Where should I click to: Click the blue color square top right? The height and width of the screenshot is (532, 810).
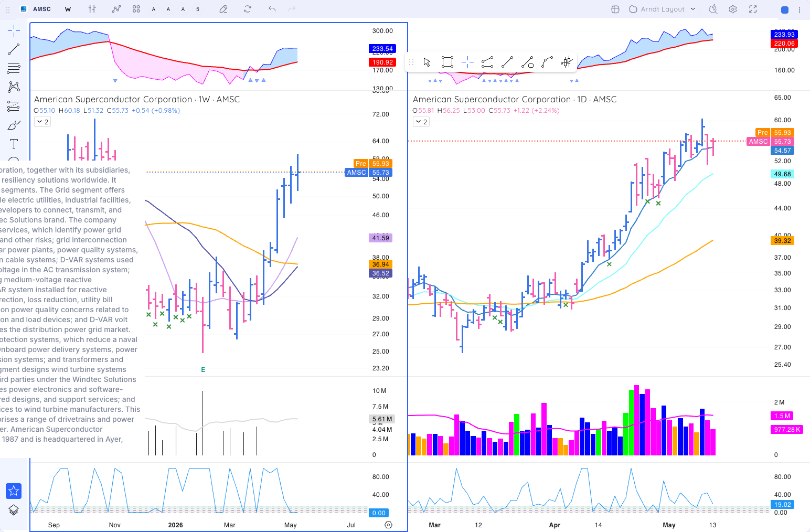pos(785,9)
